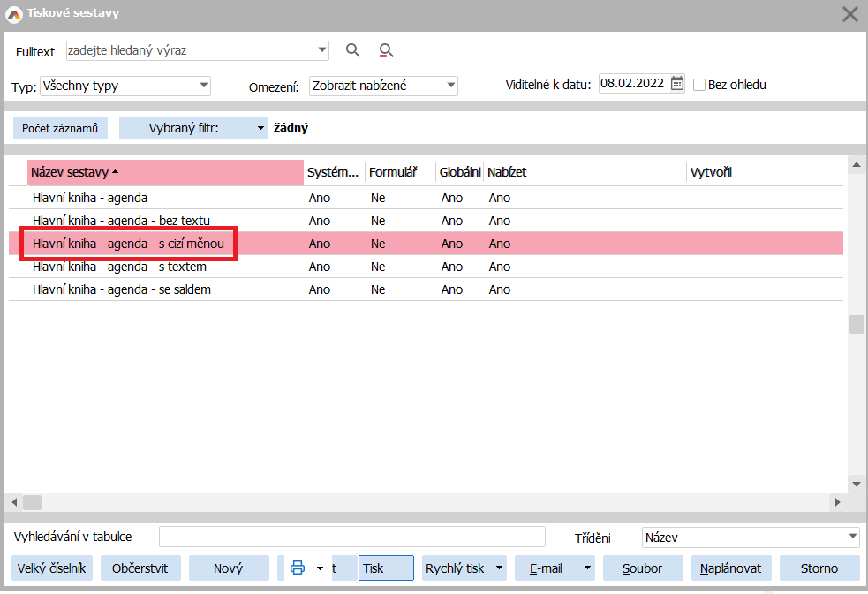
Task: Open the Omezení dropdown list
Action: pos(450,86)
